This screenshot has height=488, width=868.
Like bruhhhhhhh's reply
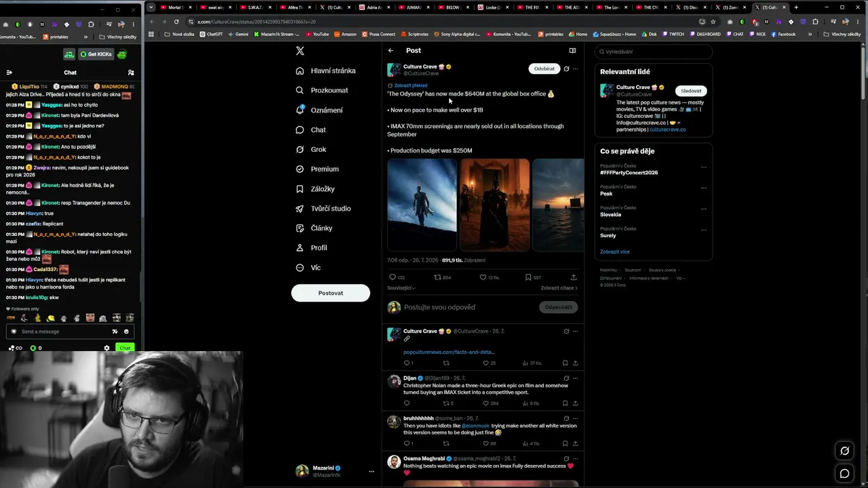tap(486, 444)
